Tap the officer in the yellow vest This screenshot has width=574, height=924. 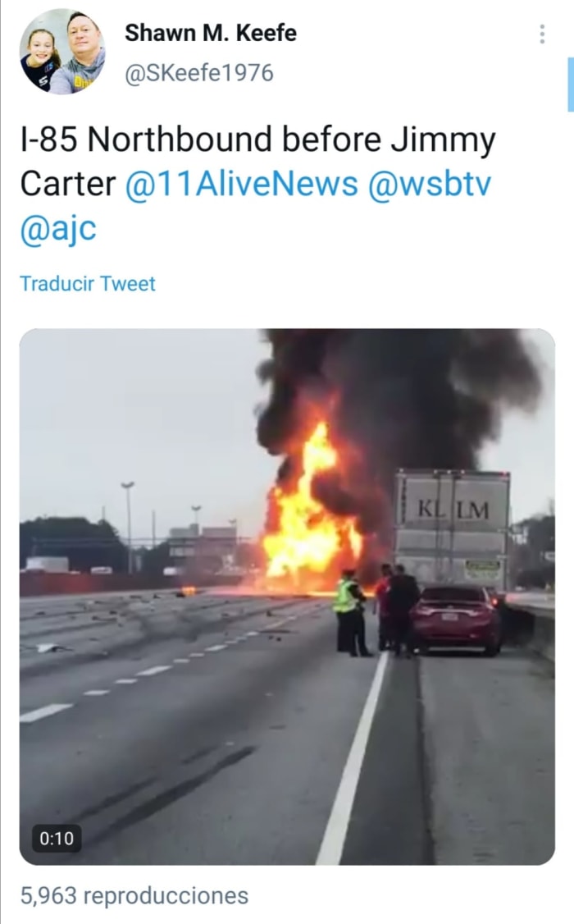point(349,613)
